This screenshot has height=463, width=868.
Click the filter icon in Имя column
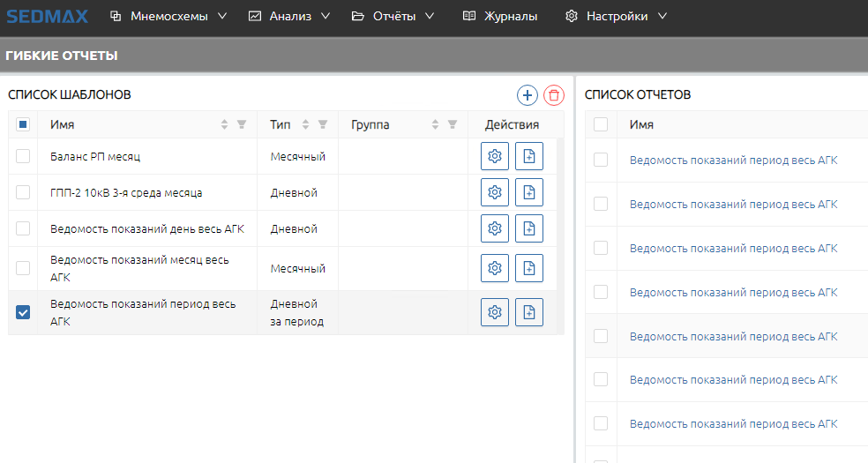[242, 125]
